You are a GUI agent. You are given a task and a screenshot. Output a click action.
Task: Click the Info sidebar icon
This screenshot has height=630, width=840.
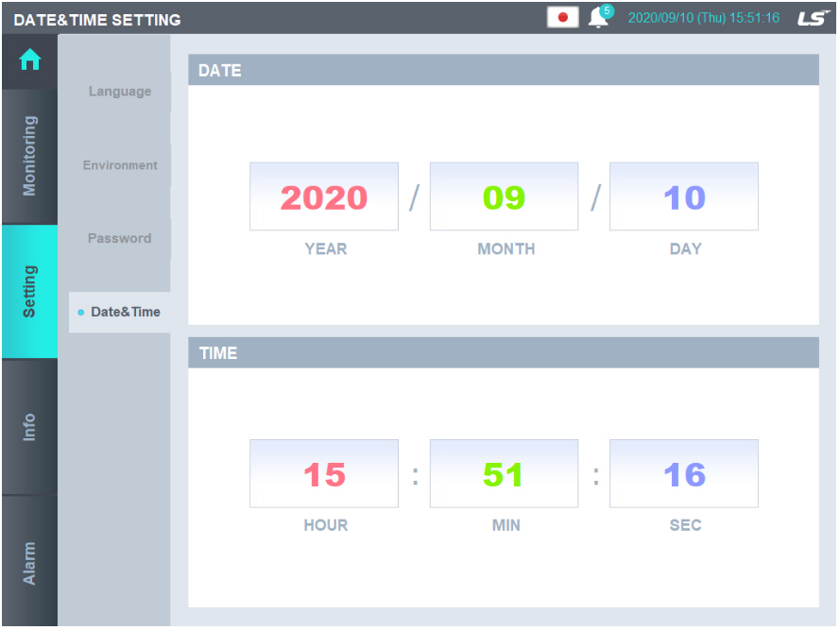pyautogui.click(x=29, y=425)
